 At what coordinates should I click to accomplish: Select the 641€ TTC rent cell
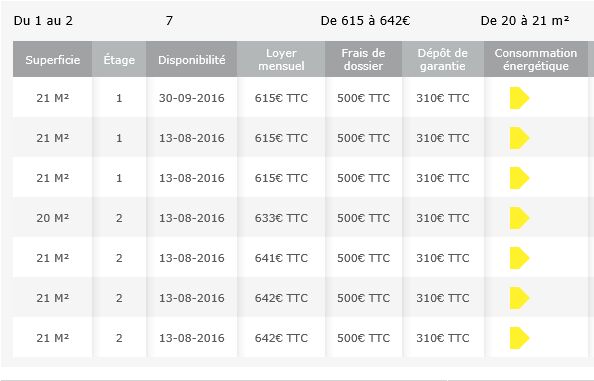tap(281, 258)
